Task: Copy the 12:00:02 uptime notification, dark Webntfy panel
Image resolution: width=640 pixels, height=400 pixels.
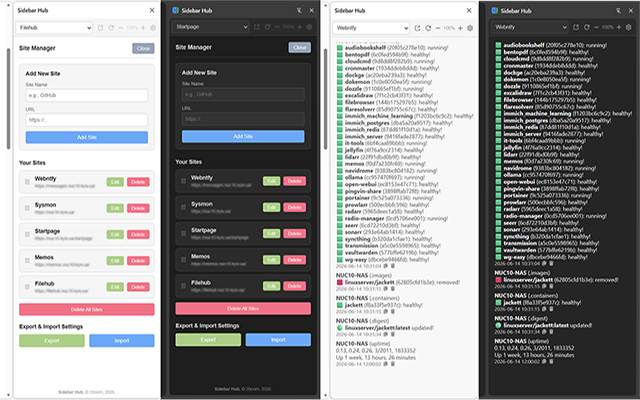Action: point(544,362)
